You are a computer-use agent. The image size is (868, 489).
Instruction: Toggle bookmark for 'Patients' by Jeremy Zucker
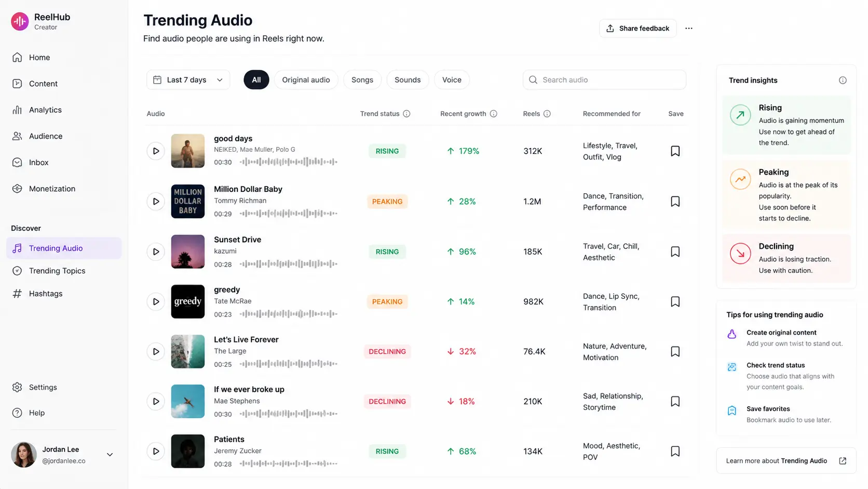675,452
